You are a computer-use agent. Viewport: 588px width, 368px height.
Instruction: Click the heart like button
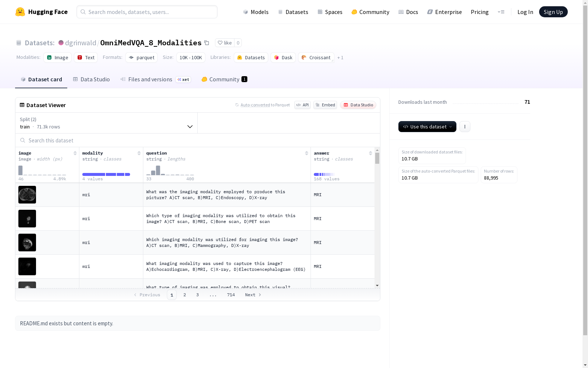[225, 43]
